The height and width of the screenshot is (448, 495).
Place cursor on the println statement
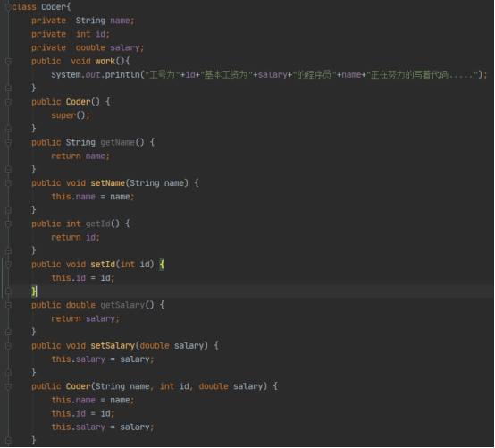269,75
